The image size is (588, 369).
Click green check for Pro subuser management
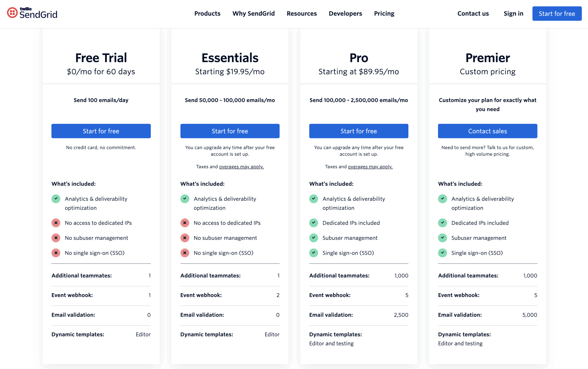pyautogui.click(x=314, y=238)
